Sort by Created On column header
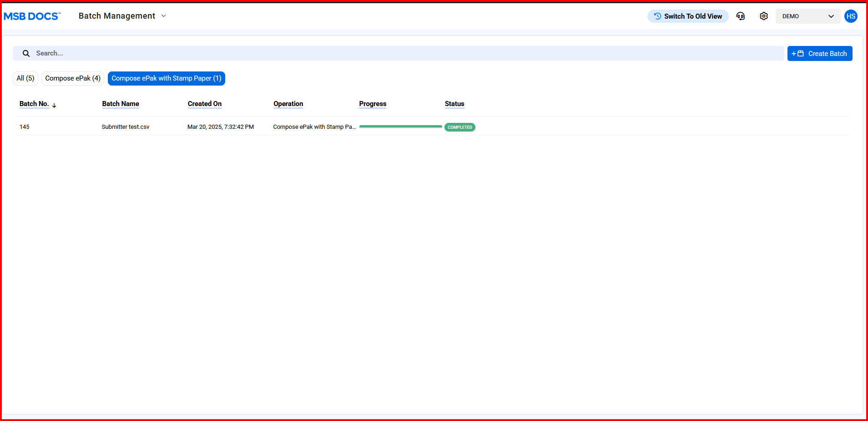The height and width of the screenshot is (421, 868). pyautogui.click(x=204, y=104)
